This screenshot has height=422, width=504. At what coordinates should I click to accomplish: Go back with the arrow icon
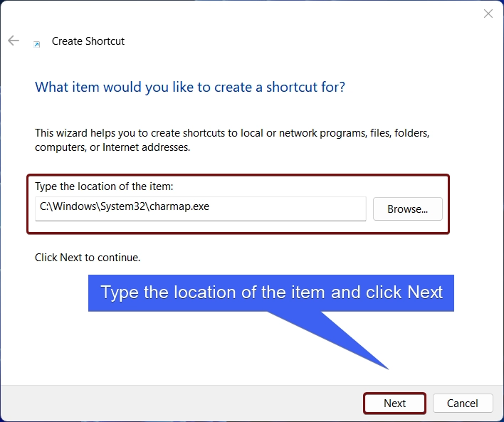tap(14, 41)
